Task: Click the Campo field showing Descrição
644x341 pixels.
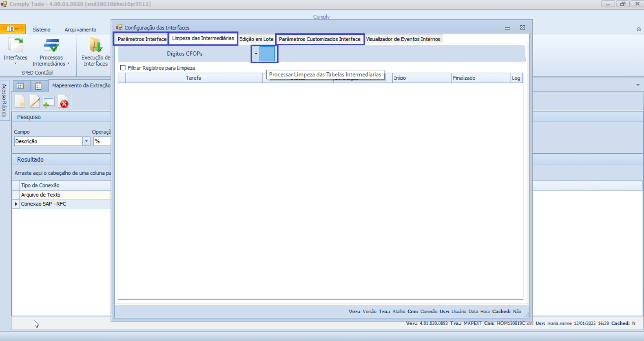Action: pos(49,141)
